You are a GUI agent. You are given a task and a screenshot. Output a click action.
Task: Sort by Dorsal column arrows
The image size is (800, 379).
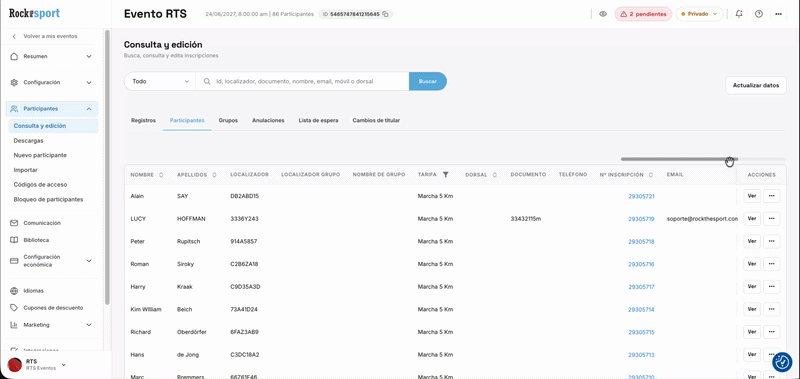(x=494, y=174)
